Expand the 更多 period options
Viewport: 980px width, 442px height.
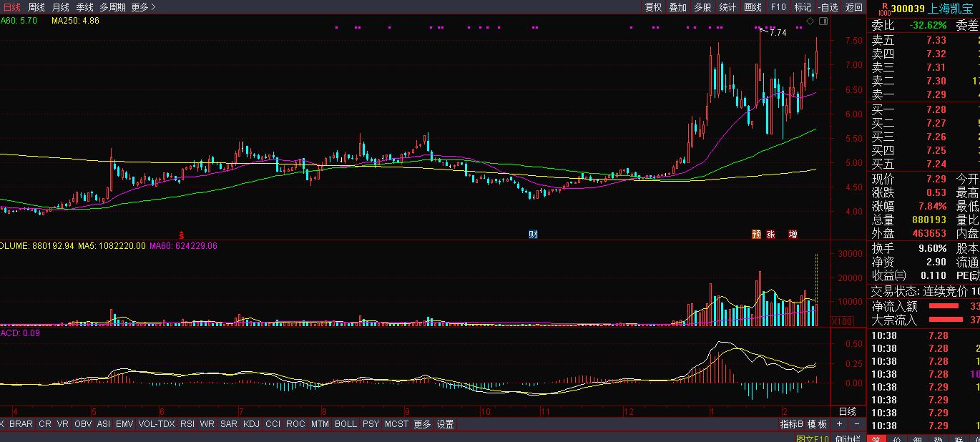pyautogui.click(x=143, y=7)
